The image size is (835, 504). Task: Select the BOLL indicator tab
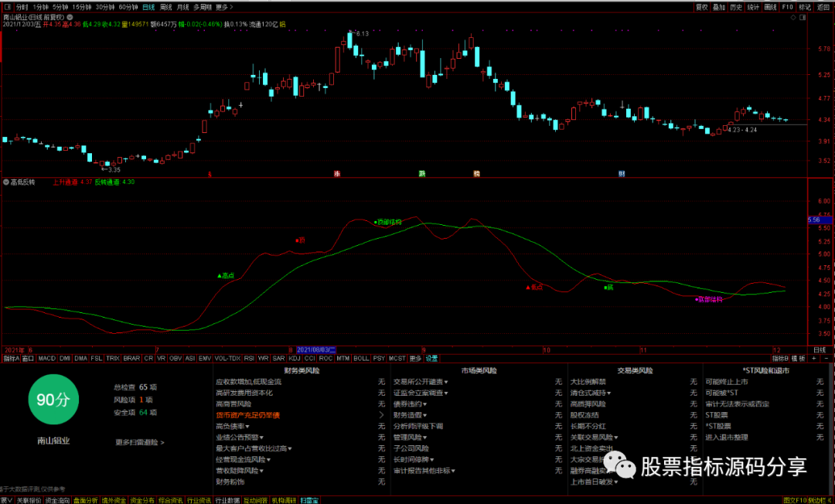(x=361, y=359)
